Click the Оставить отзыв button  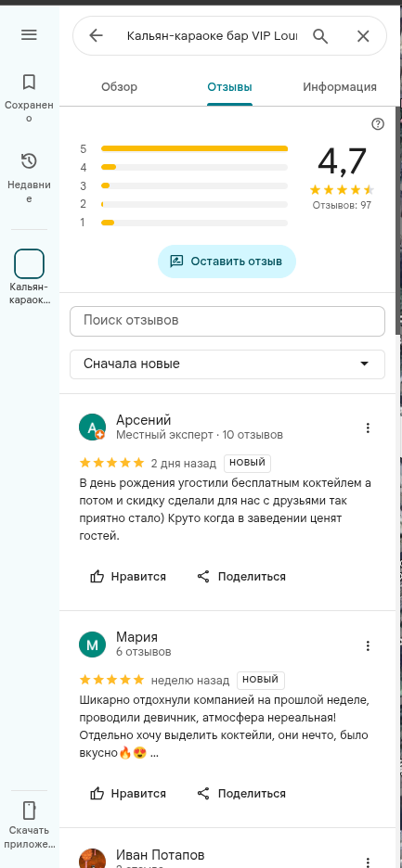tap(227, 262)
